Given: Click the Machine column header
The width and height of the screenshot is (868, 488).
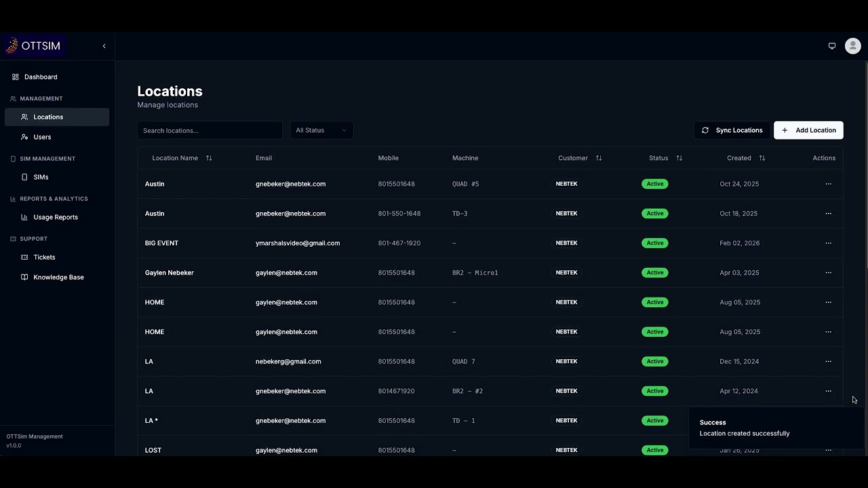Looking at the screenshot, I should (465, 158).
